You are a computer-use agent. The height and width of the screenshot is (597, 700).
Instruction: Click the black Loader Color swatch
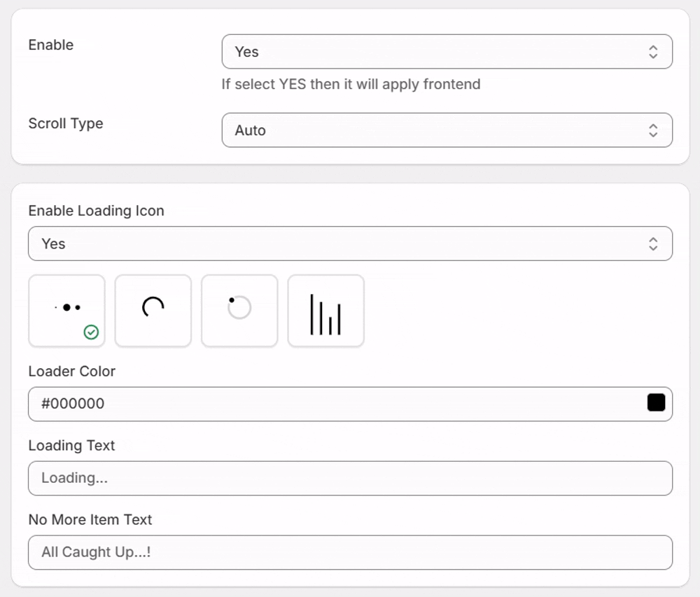(x=657, y=402)
